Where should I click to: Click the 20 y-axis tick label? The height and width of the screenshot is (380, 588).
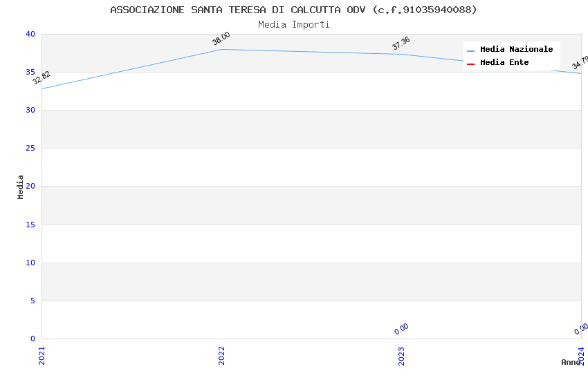[30, 186]
